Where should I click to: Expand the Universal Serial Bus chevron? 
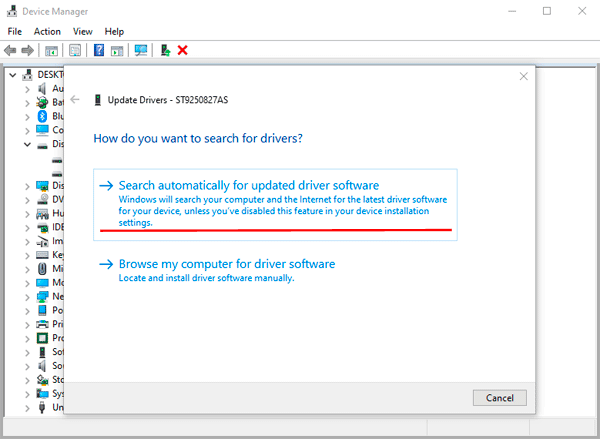pyautogui.click(x=27, y=408)
